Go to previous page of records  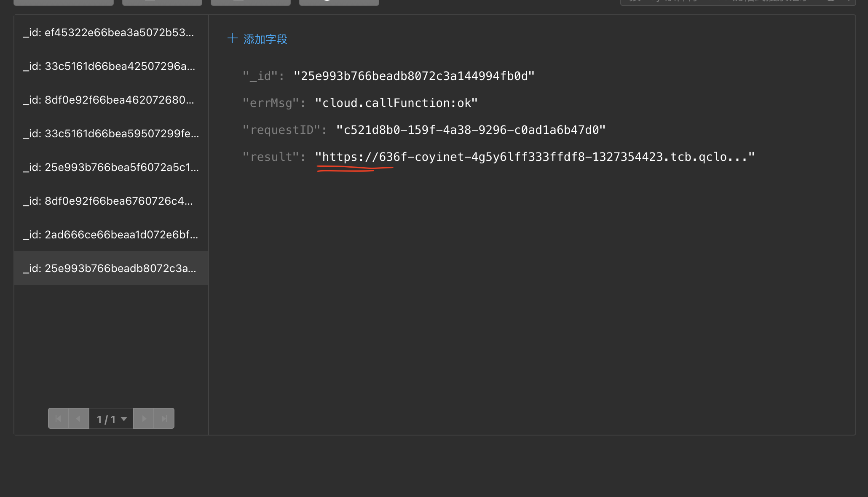coord(79,419)
